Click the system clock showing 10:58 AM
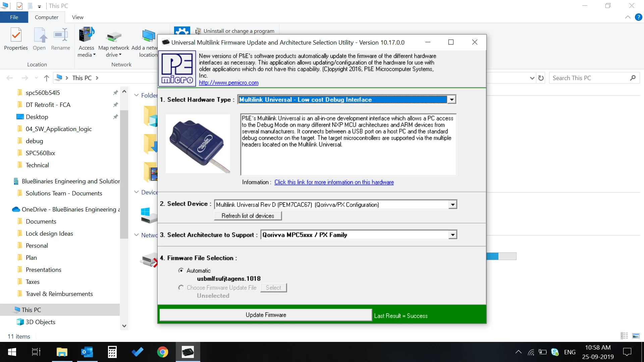644x362 pixels. (x=598, y=348)
